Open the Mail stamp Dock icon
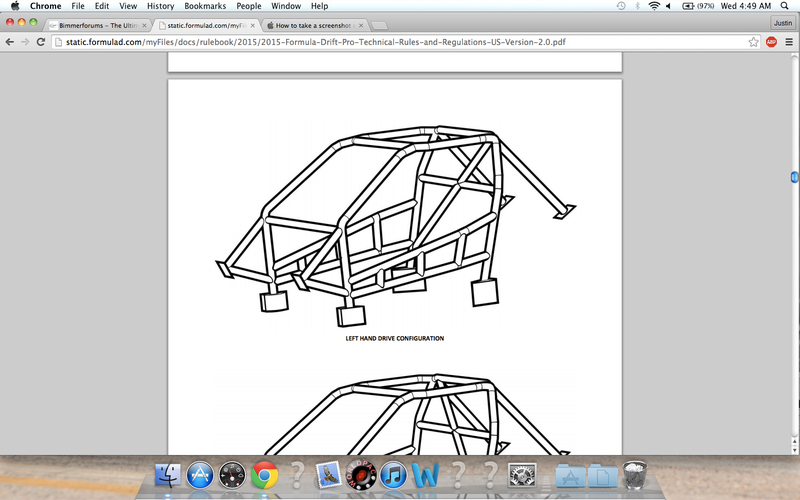Image resolution: width=800 pixels, height=500 pixels. [329, 474]
